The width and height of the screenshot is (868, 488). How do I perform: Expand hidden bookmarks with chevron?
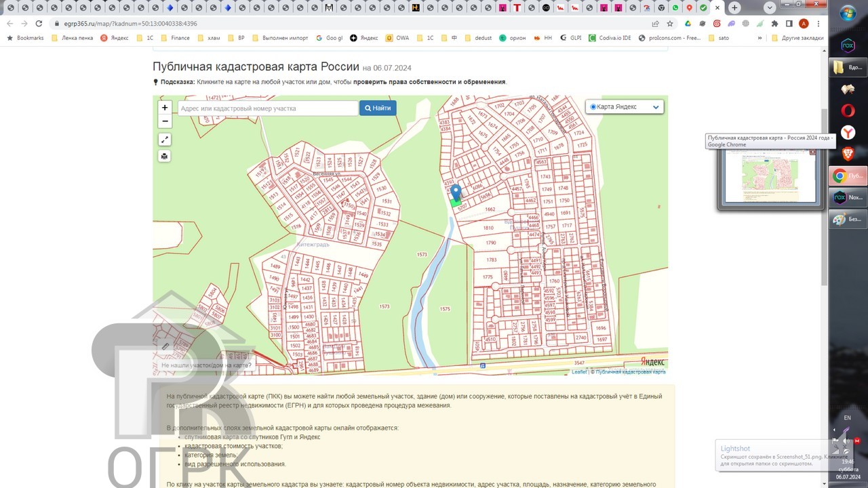(x=760, y=38)
